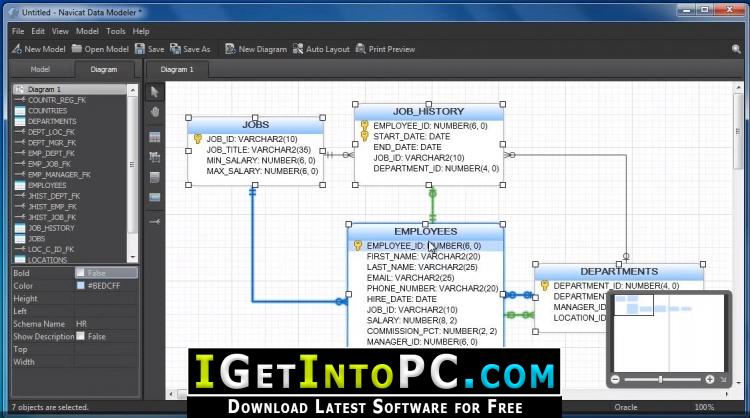This screenshot has width=750, height=418.
Task: Click the New Model toolbar button
Action: coord(39,49)
